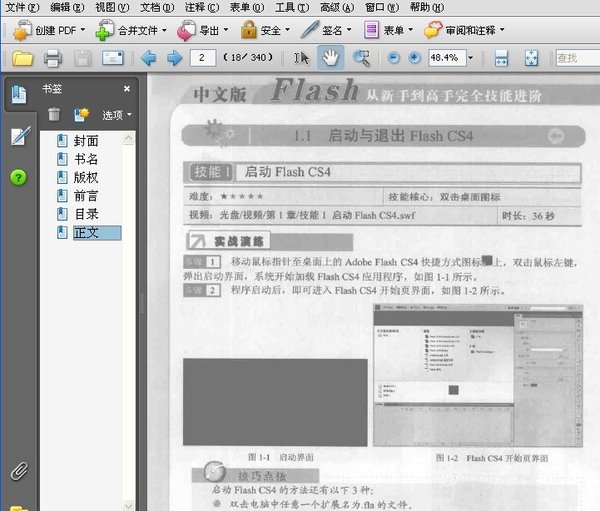The width and height of the screenshot is (600, 511).
Task: Open the 视图 menu
Action: pos(112,7)
